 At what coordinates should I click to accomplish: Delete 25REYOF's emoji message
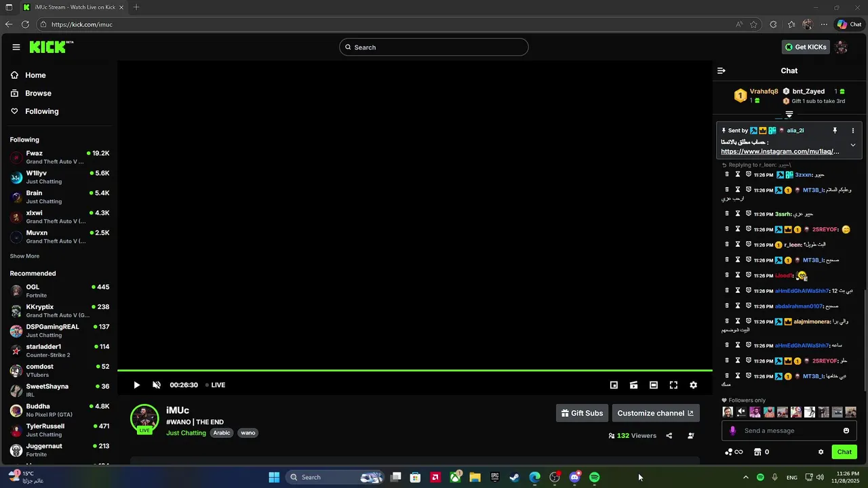click(x=727, y=230)
